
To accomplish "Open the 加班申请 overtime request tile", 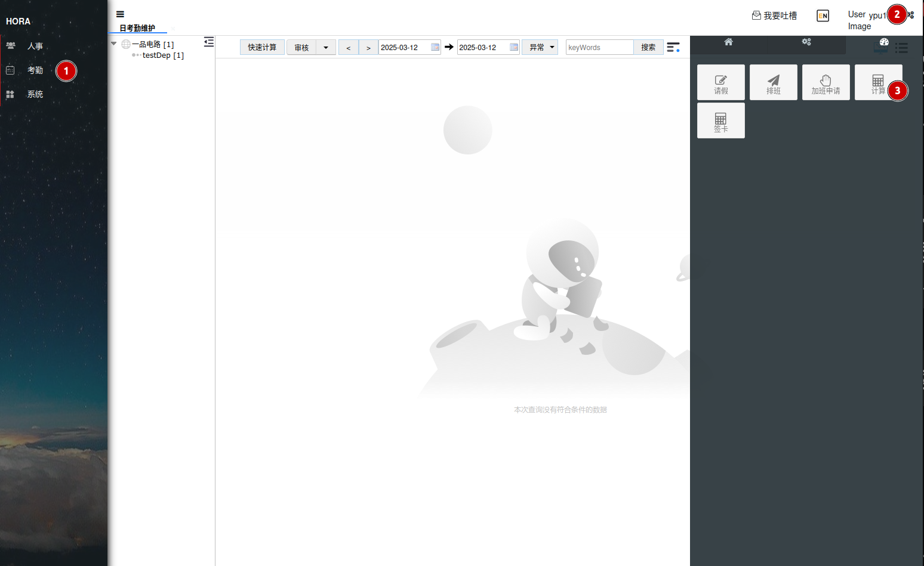I will 826,82.
